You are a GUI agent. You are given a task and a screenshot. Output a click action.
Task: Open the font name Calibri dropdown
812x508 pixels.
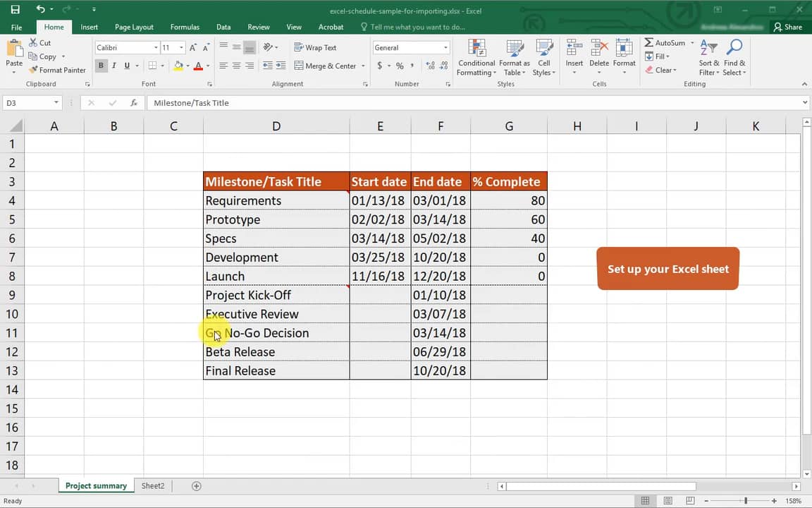tap(155, 48)
